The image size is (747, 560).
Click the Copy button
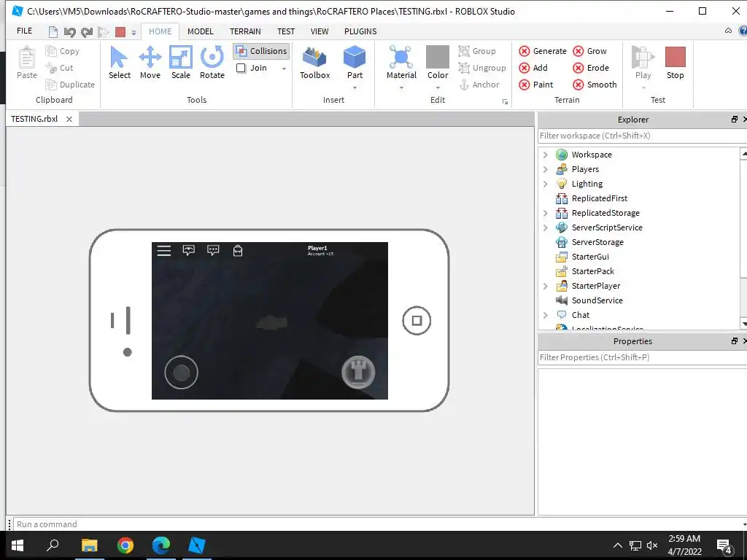pos(63,51)
